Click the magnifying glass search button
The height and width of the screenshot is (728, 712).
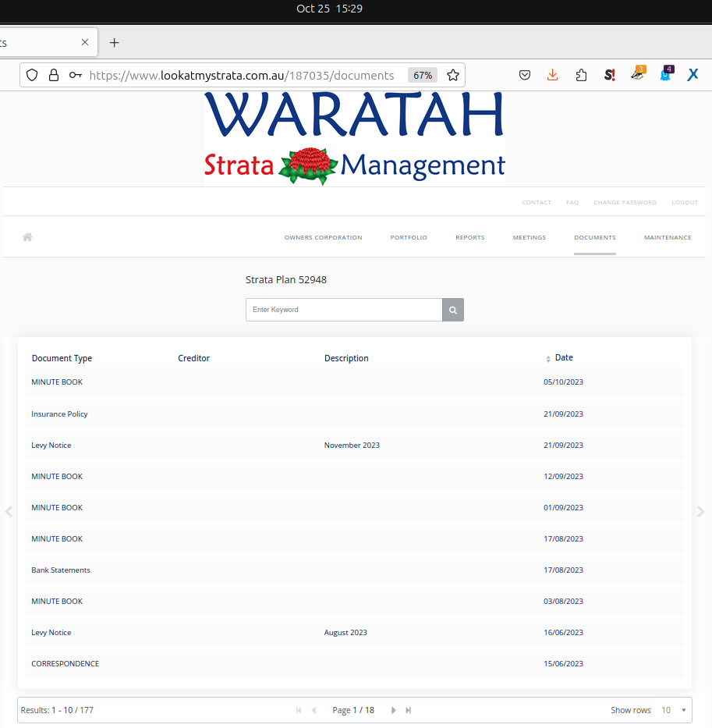pyautogui.click(x=453, y=310)
